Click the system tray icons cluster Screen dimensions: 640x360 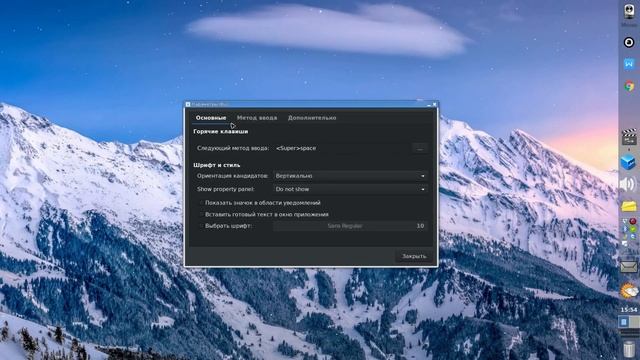click(x=629, y=232)
